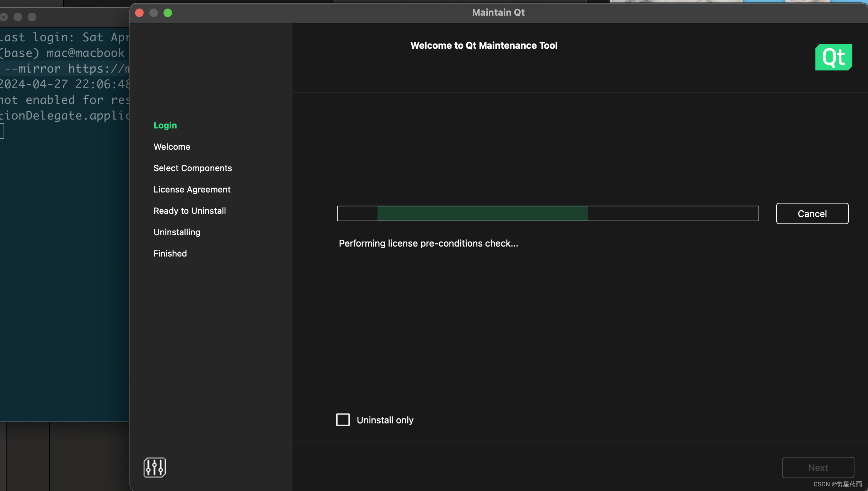The width and height of the screenshot is (868, 491).
Task: Select the Welcome step in sidebar
Action: coord(172,146)
